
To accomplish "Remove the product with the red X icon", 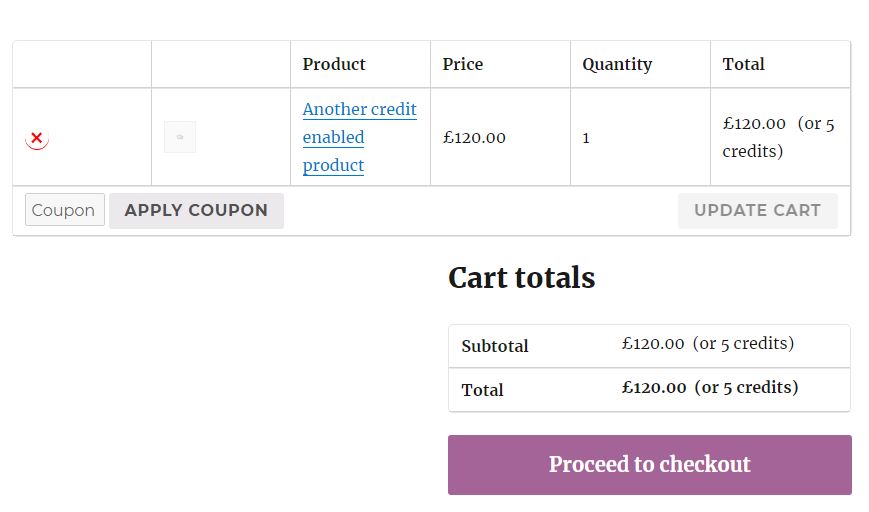I will pos(37,138).
